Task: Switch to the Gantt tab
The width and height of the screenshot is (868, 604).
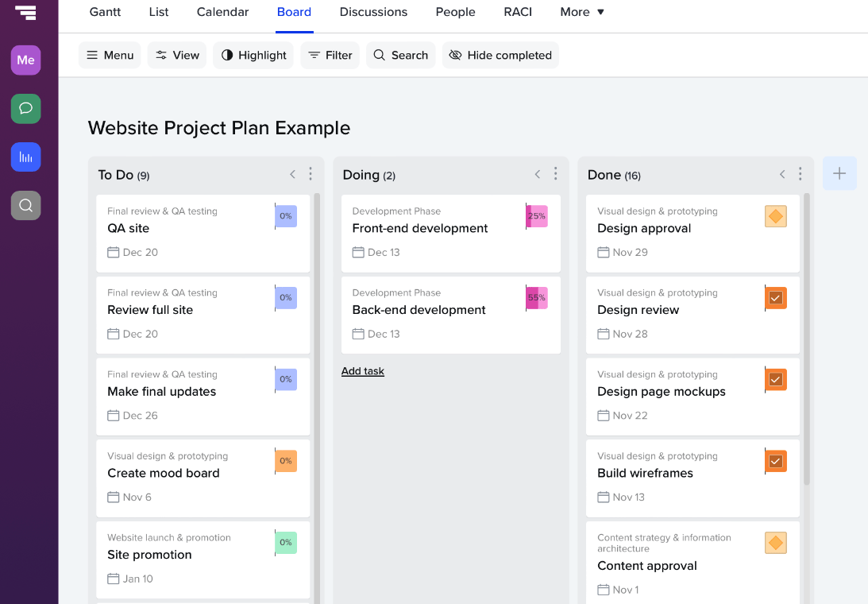Action: [105, 12]
